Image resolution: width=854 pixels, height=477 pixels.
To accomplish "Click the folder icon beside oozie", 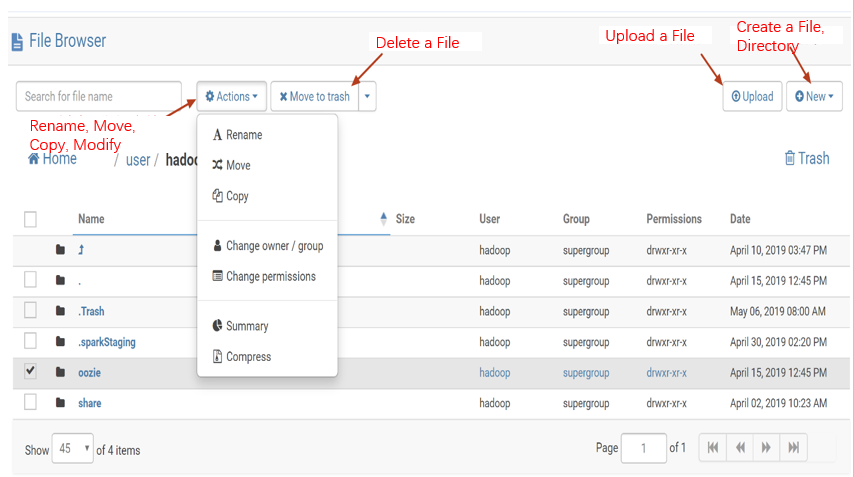I will (x=60, y=373).
